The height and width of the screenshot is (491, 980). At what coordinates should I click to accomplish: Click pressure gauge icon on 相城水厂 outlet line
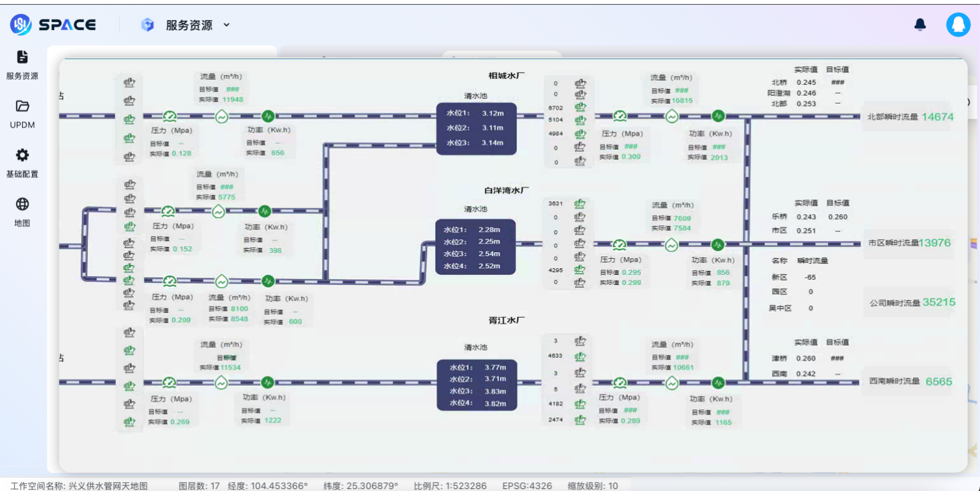[621, 116]
